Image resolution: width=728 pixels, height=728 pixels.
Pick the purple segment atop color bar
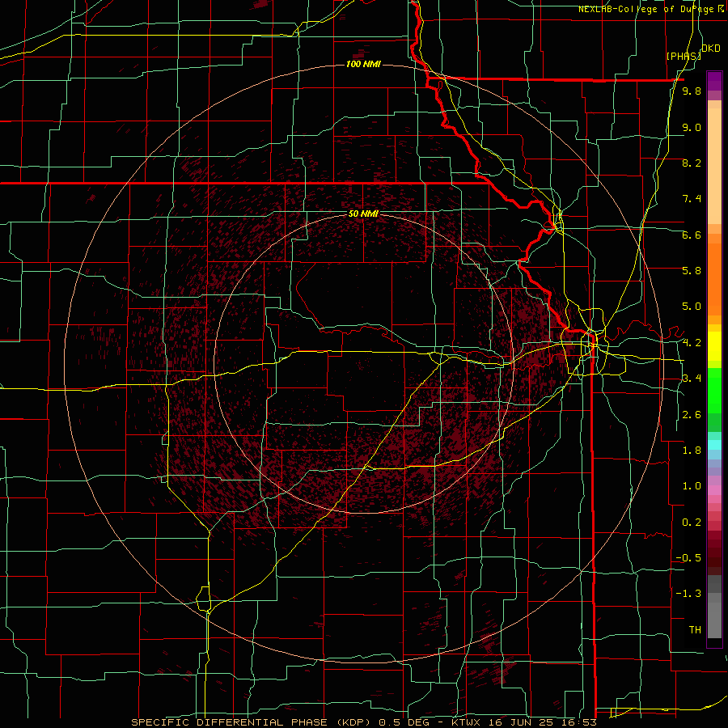pos(714,81)
